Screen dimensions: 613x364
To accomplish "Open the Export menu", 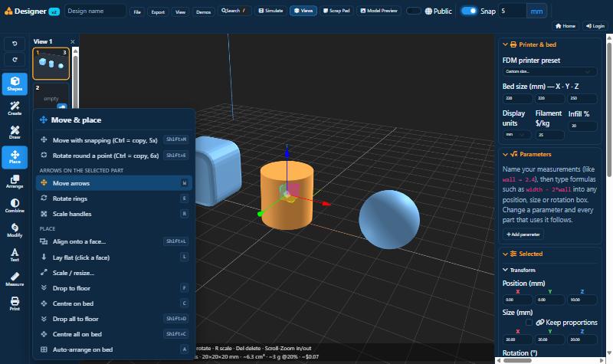I will 158,12.
